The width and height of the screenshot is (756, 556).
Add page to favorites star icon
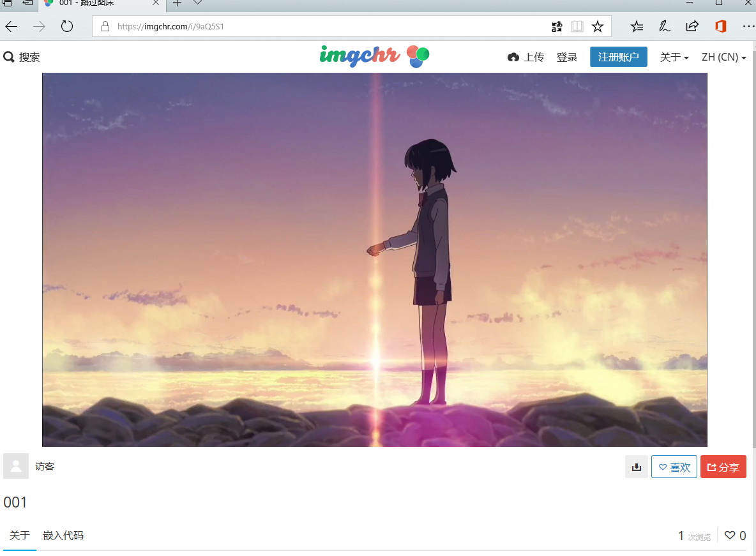[598, 27]
